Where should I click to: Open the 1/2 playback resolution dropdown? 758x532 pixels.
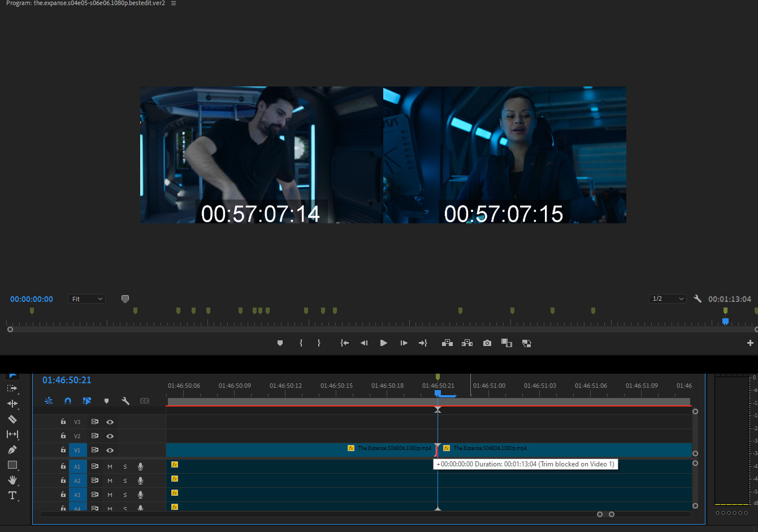click(668, 299)
